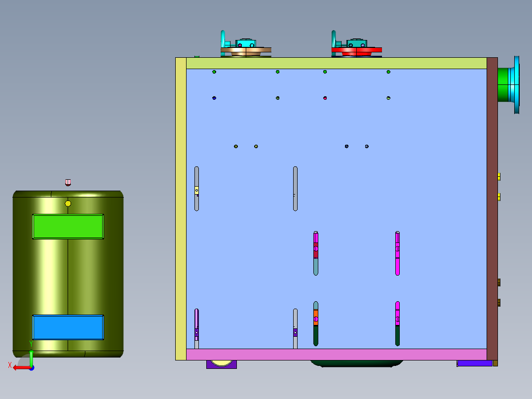Select the magenta slot with red slider block
Image resolution: width=532 pixels, height=399 pixels.
[x=316, y=253]
